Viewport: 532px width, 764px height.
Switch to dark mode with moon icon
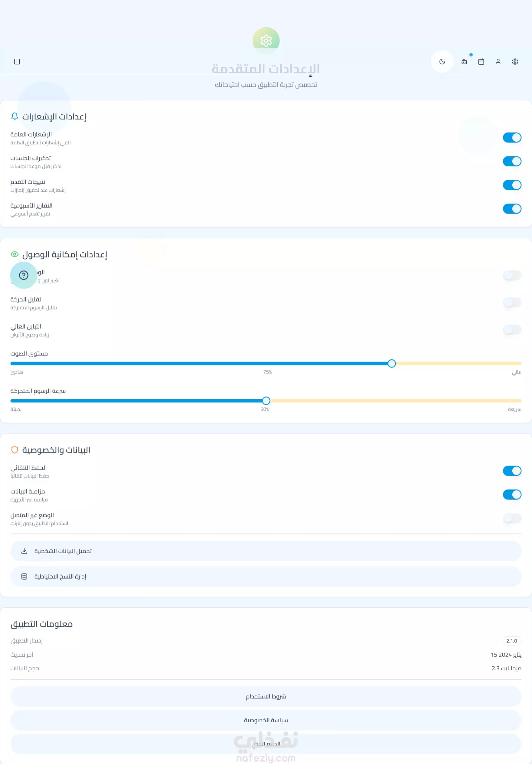pyautogui.click(x=442, y=62)
